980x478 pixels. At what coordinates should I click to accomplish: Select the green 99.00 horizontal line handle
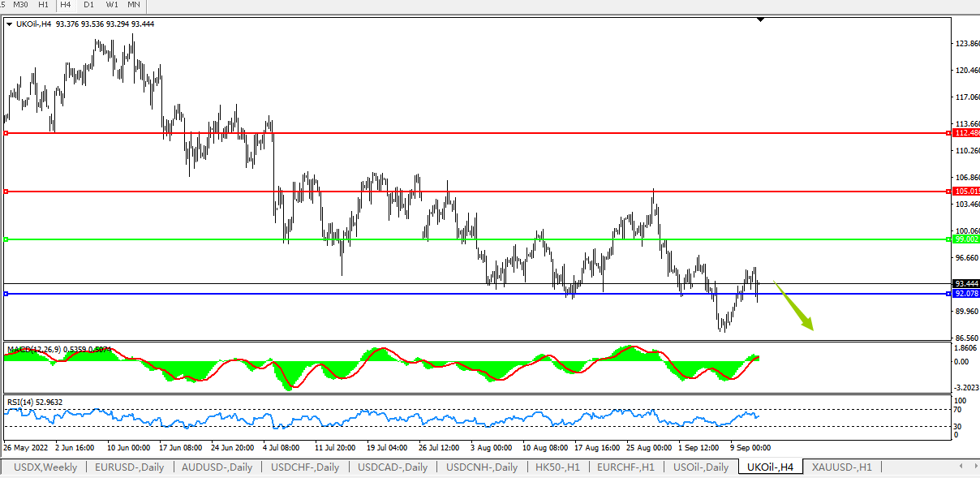click(6, 239)
